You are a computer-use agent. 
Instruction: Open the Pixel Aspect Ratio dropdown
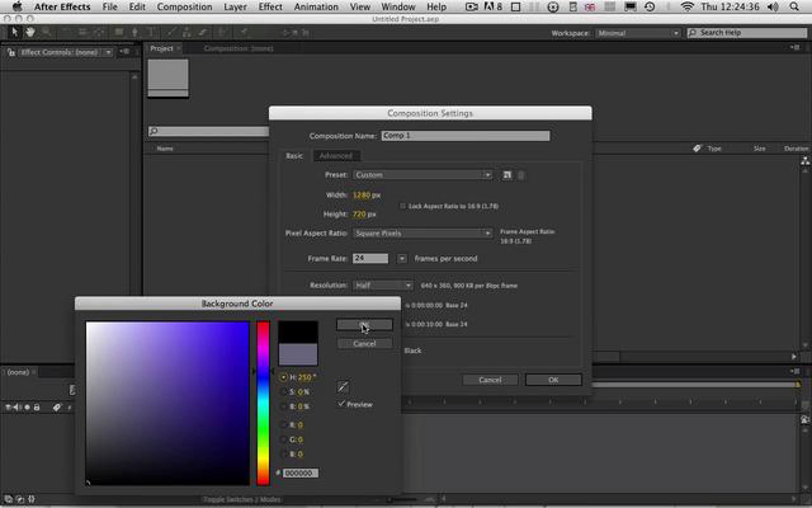[422, 233]
